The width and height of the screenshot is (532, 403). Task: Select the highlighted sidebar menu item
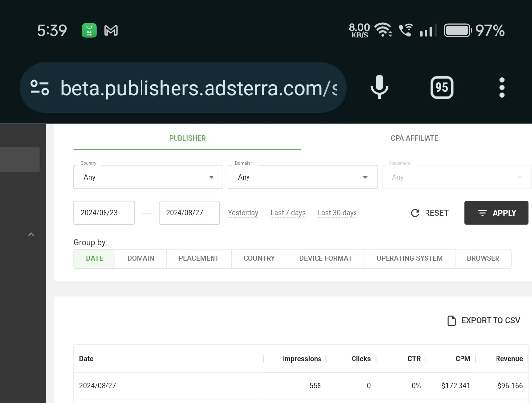pyautogui.click(x=20, y=159)
